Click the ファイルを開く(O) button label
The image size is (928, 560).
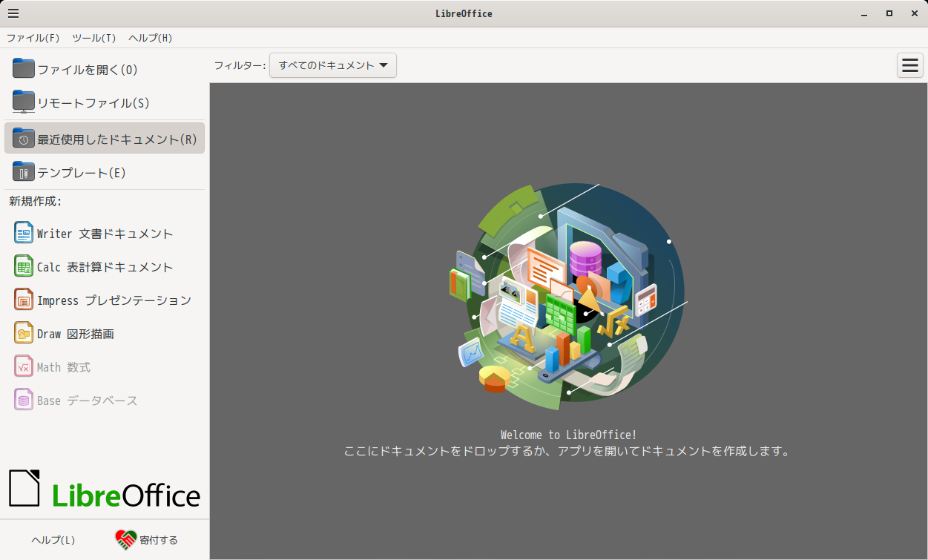(88, 70)
